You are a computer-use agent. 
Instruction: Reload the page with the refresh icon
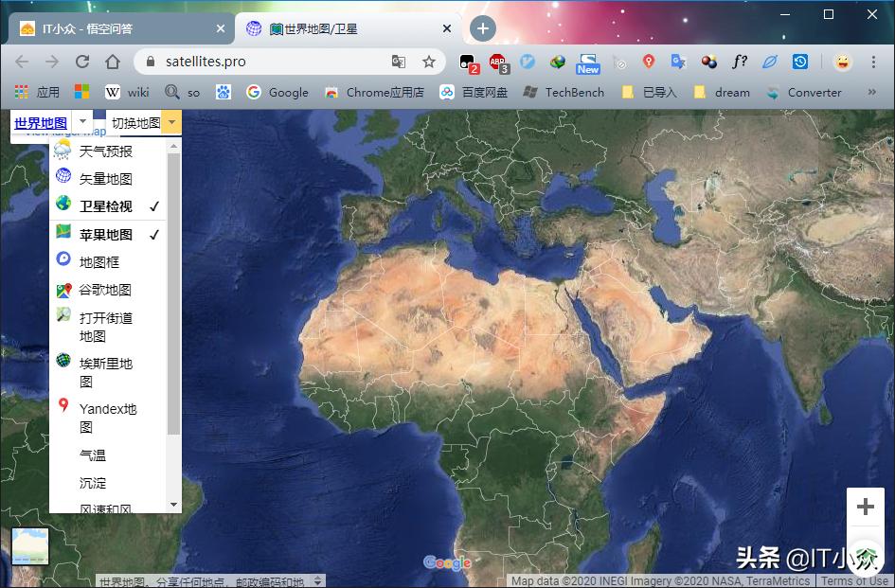tap(82, 62)
